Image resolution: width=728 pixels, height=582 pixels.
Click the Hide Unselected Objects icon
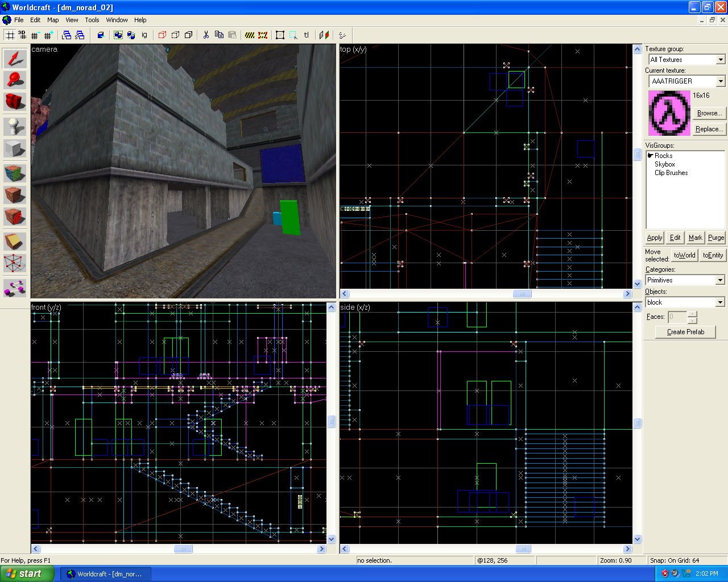(175, 35)
